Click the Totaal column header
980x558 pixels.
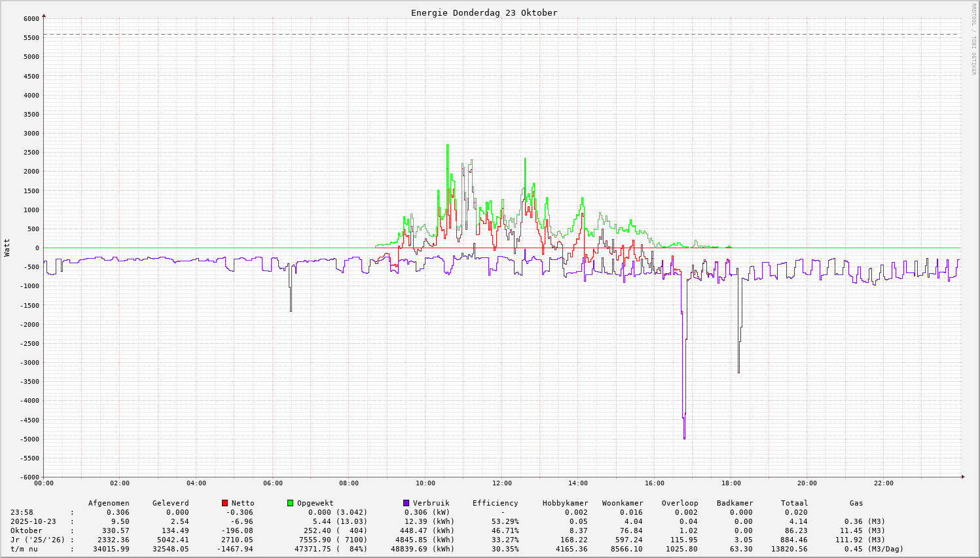pos(794,503)
